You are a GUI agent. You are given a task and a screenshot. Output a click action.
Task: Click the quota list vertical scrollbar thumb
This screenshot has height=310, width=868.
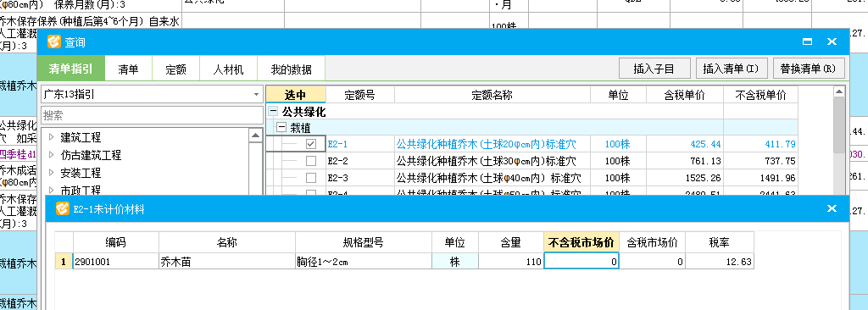(839, 125)
